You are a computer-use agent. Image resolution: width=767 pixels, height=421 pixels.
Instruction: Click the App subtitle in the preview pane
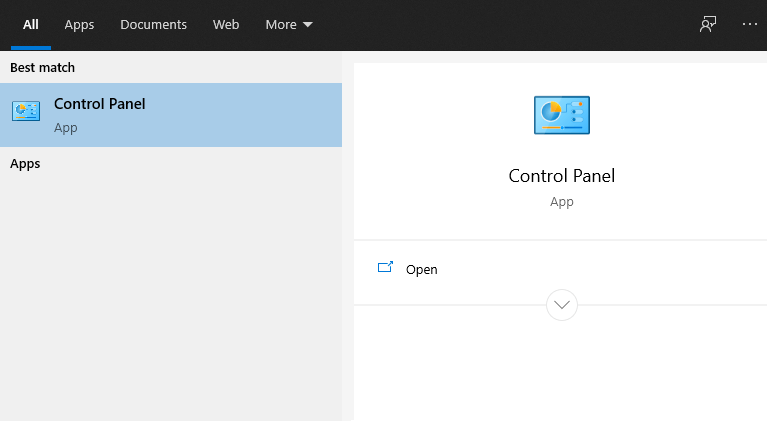click(x=561, y=201)
